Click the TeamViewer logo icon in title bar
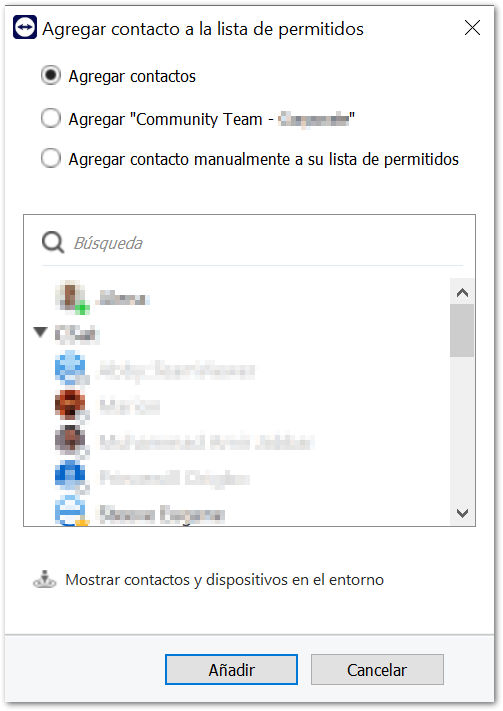Viewport: 503px width, 711px height. [x=25, y=28]
